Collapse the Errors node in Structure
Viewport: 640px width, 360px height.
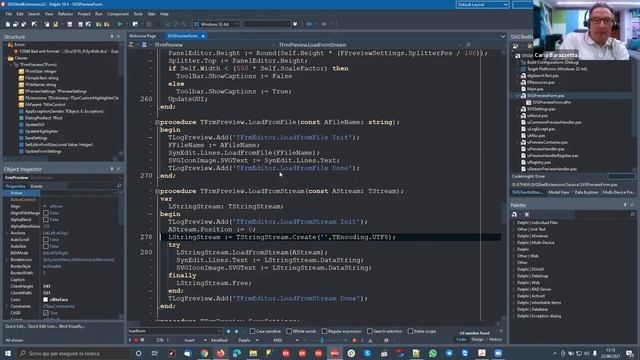tap(5, 44)
